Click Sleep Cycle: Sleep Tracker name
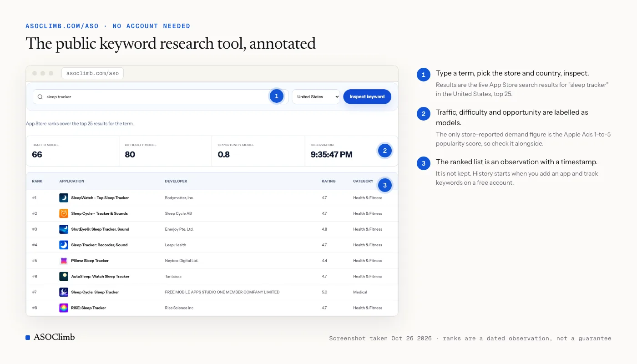Screen dimensions: 637x364 [x=95, y=292]
